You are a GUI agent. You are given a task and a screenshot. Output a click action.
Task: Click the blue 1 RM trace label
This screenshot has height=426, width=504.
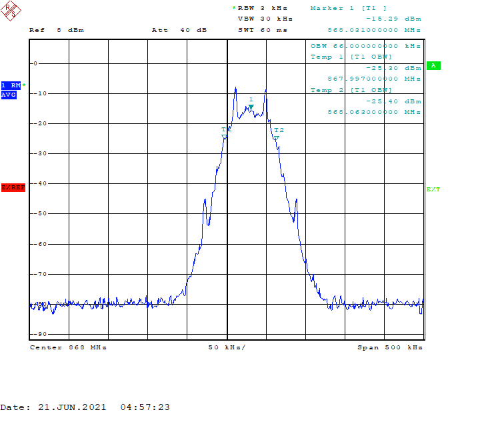(11, 85)
